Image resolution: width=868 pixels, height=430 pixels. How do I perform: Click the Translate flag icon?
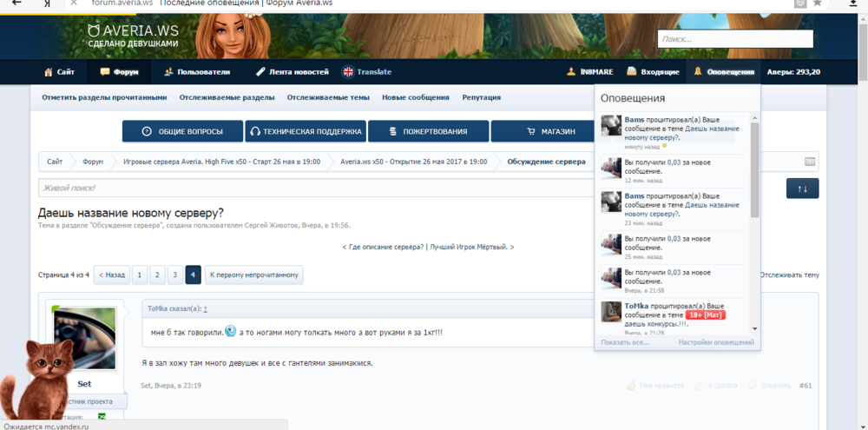pos(348,71)
